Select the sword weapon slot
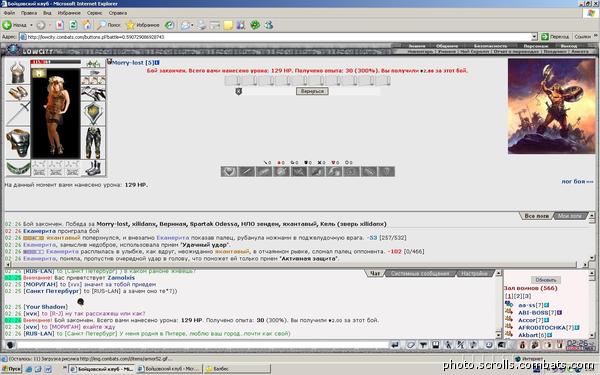The width and height of the screenshot is (600, 375). pos(18,113)
